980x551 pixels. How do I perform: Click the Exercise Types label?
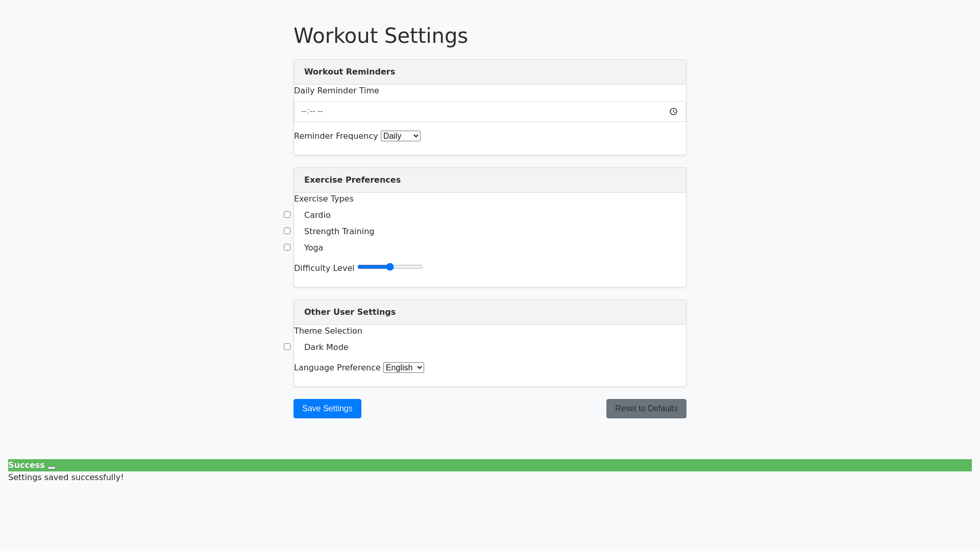click(x=324, y=199)
